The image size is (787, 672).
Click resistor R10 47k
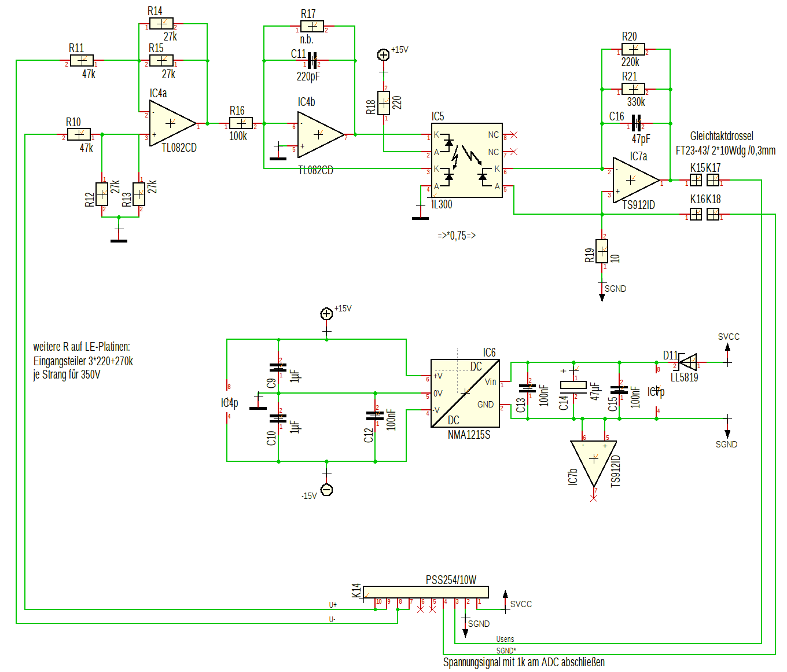pyautogui.click(x=79, y=135)
